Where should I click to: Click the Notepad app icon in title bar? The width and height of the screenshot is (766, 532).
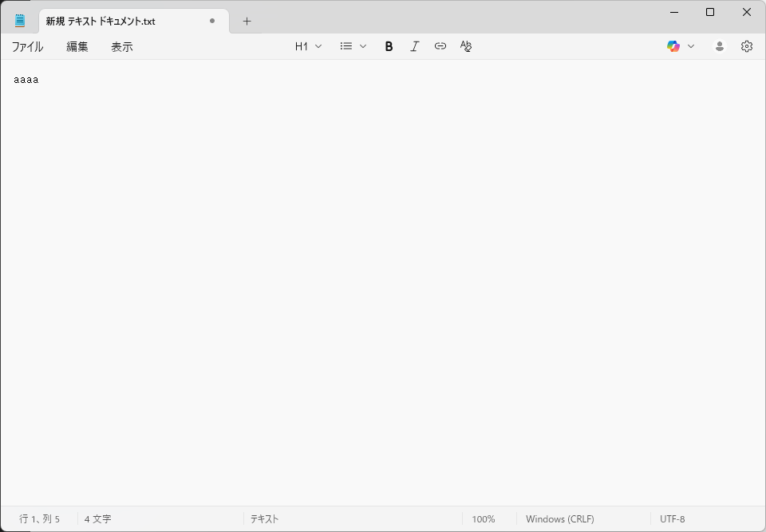[20, 21]
